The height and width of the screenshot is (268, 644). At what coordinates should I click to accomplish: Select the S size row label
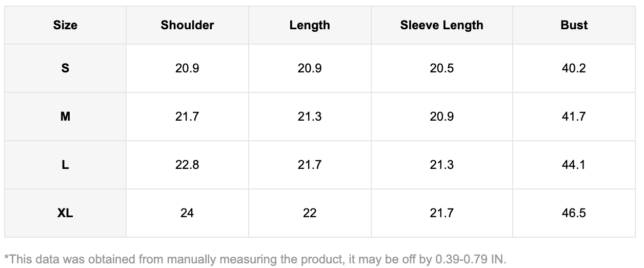click(65, 68)
